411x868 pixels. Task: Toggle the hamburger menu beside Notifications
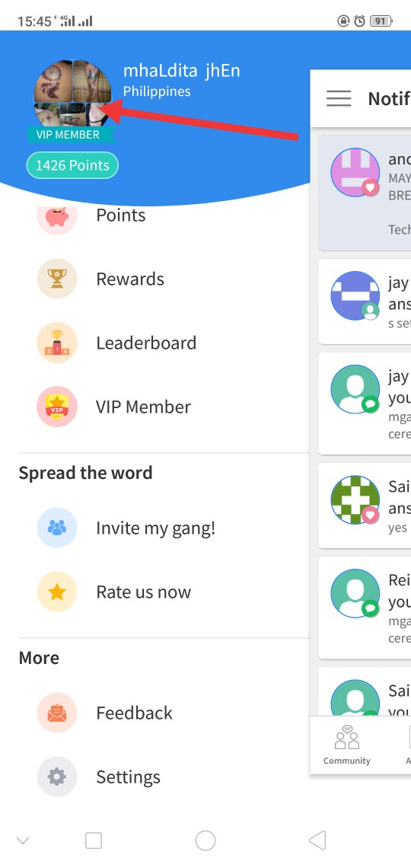click(x=339, y=99)
